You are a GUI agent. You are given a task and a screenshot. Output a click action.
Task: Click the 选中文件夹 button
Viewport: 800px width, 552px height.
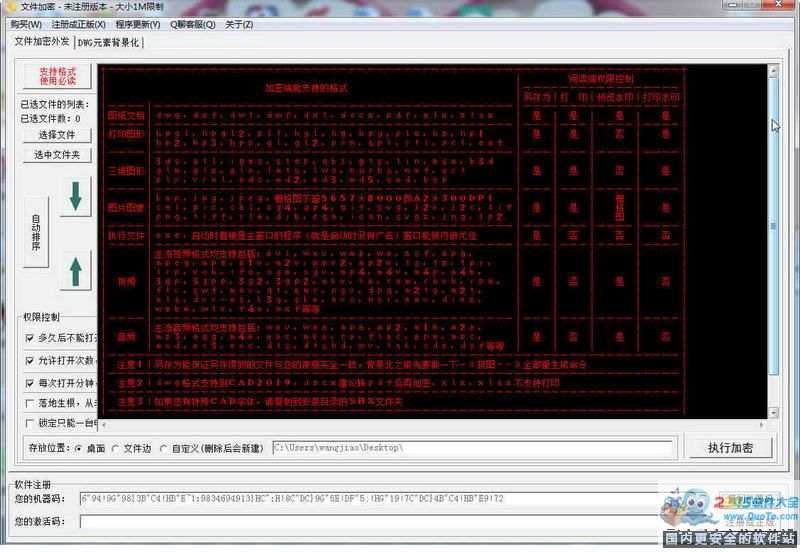click(x=57, y=155)
